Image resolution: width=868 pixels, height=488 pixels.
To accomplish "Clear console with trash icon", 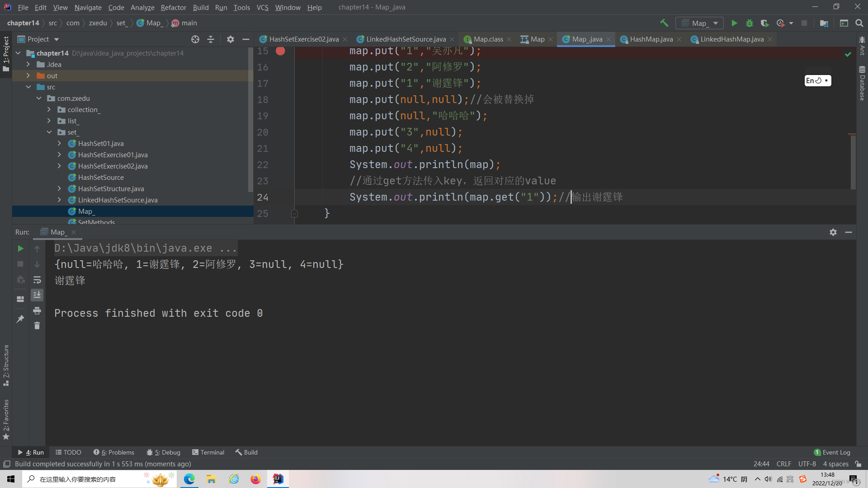I will 37,326.
